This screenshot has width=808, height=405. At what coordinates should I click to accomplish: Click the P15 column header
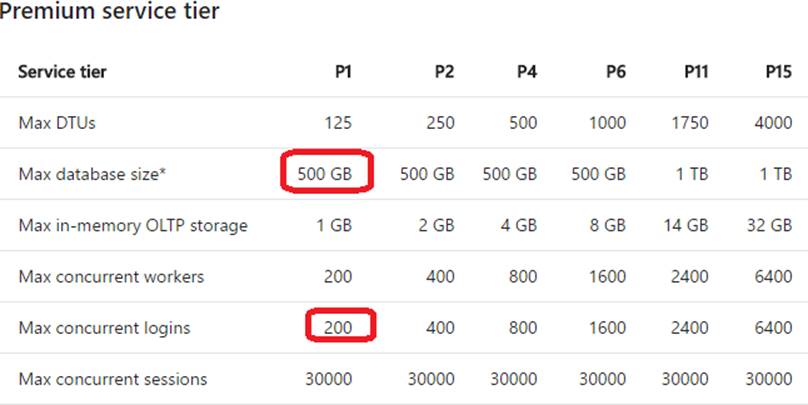tap(778, 72)
